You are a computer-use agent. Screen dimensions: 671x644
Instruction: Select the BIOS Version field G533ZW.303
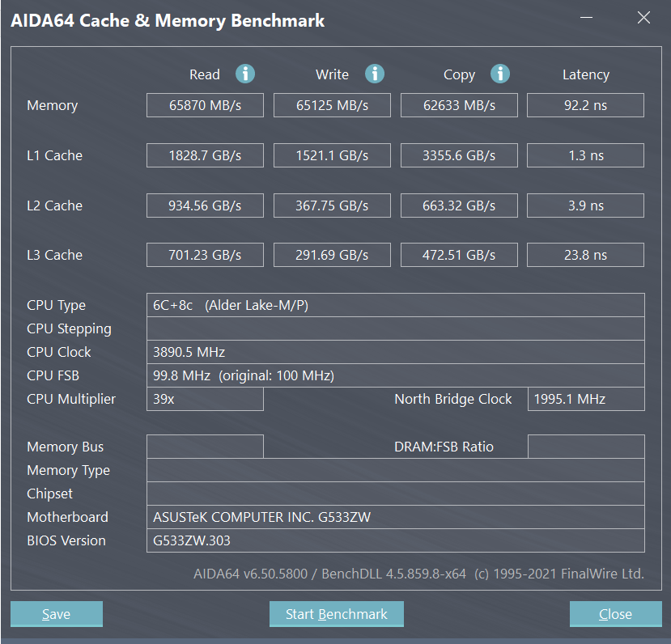[x=394, y=540]
